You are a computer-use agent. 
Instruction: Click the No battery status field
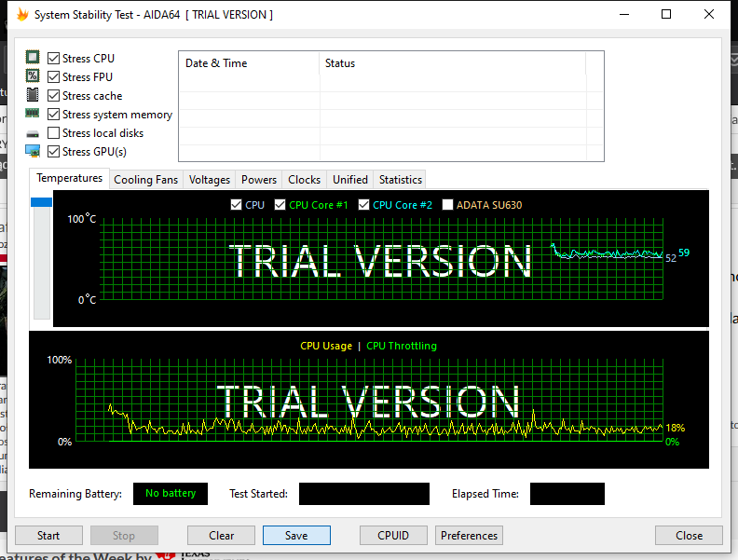tap(171, 494)
